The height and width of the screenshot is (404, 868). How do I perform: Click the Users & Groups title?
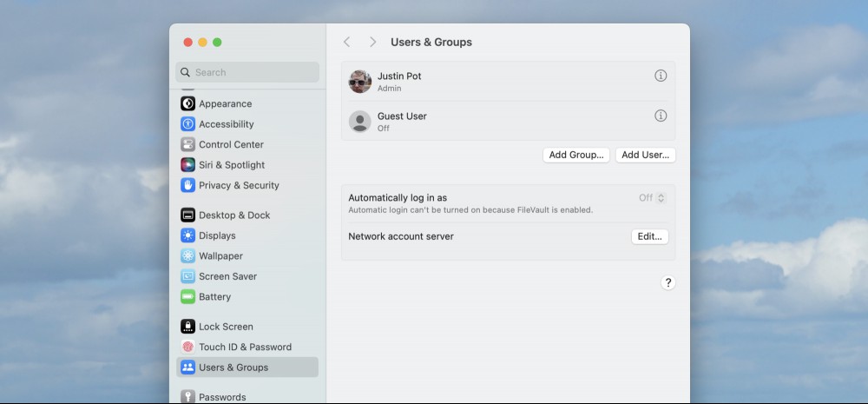(x=431, y=42)
